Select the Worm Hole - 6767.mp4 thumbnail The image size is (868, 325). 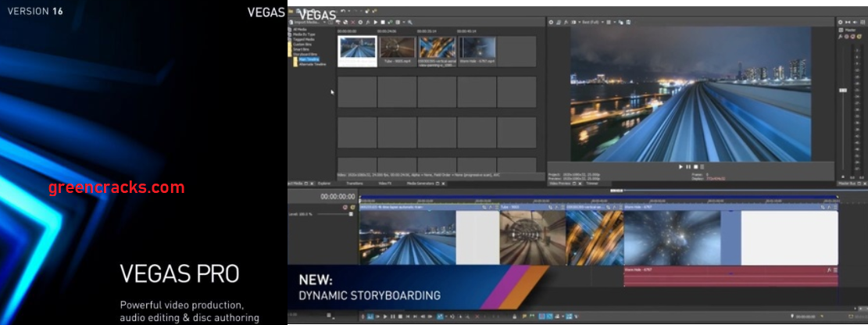477,51
